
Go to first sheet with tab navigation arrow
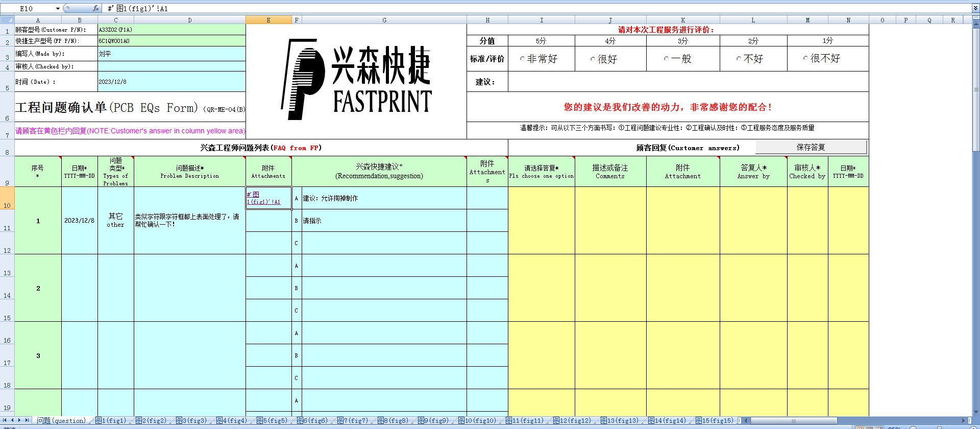point(5,420)
